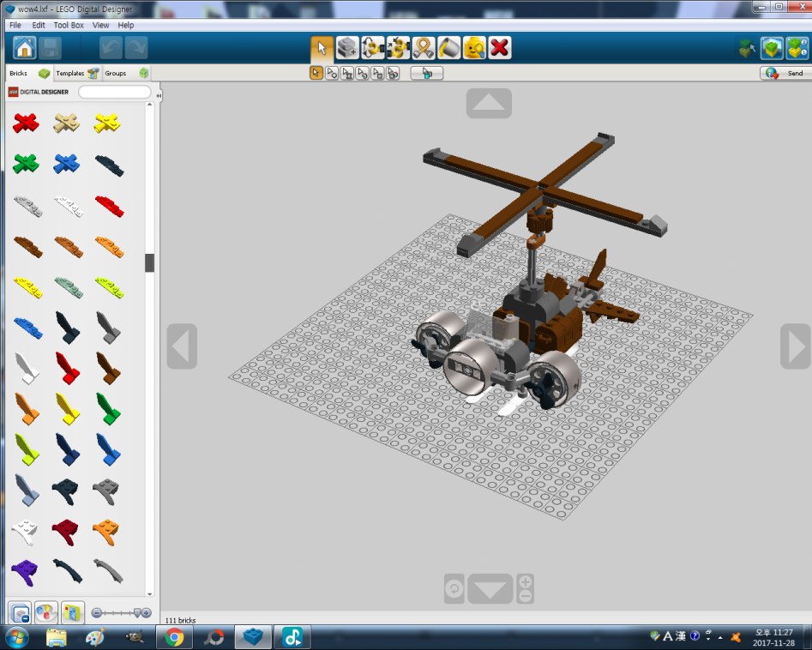
Task: Select the Clone tool
Action: click(x=347, y=48)
